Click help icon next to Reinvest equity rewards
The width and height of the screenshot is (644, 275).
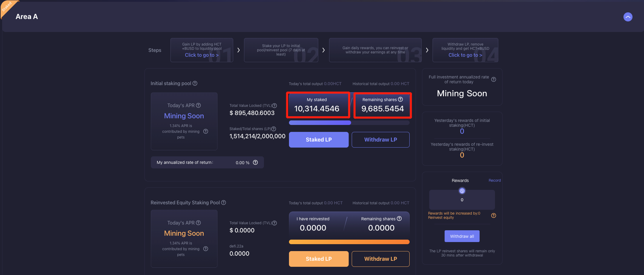[494, 216]
